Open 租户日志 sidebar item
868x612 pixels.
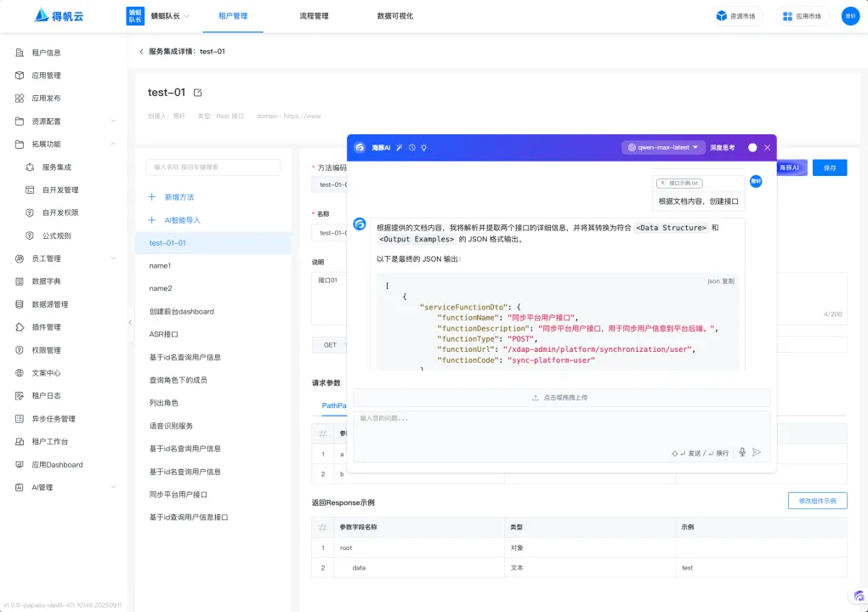pyautogui.click(x=46, y=395)
